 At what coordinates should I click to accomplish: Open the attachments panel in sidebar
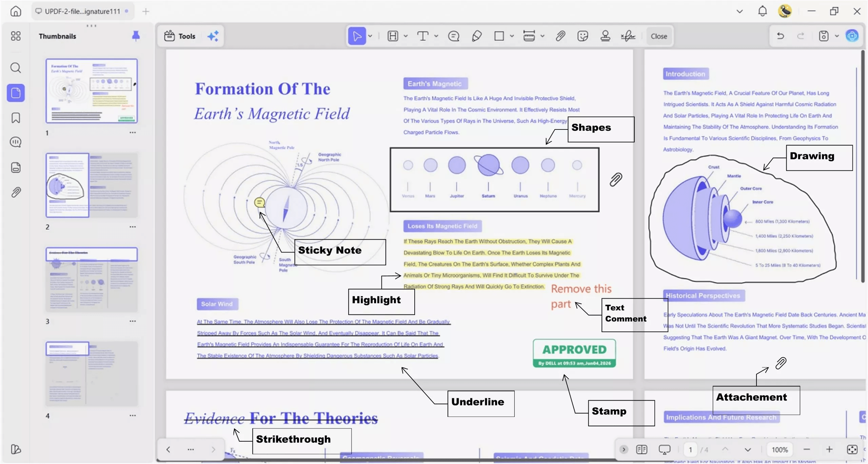(x=16, y=192)
